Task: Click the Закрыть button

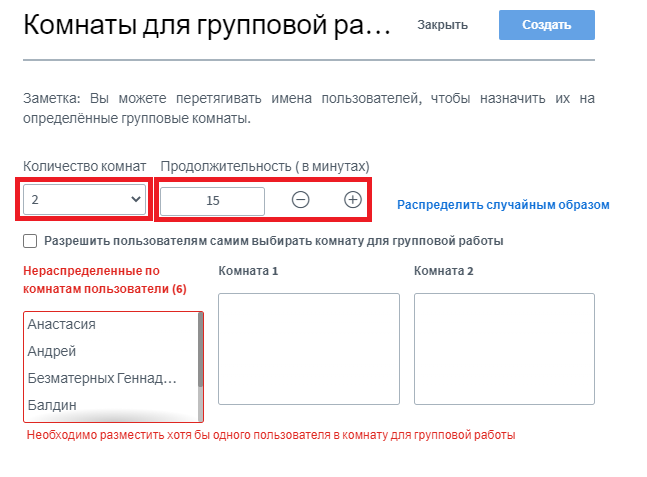Action: click(x=441, y=25)
